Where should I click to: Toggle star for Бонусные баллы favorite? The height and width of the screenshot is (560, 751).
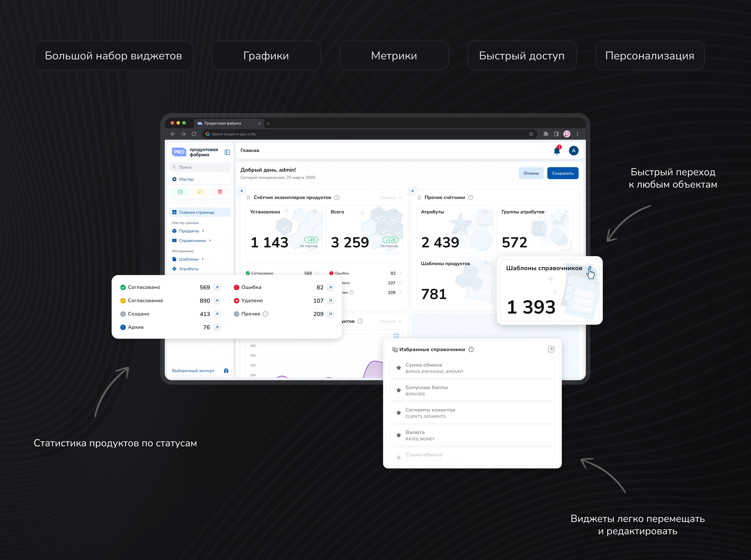[x=398, y=390]
